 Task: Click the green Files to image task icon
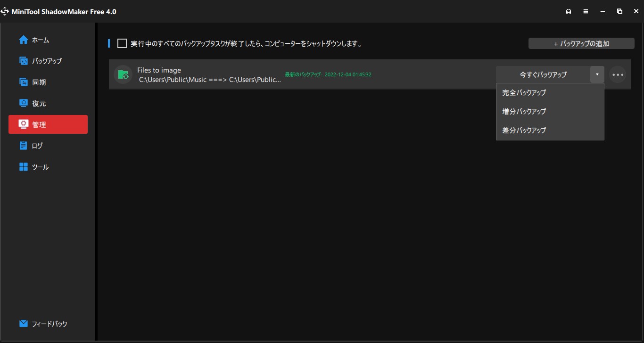click(x=123, y=74)
